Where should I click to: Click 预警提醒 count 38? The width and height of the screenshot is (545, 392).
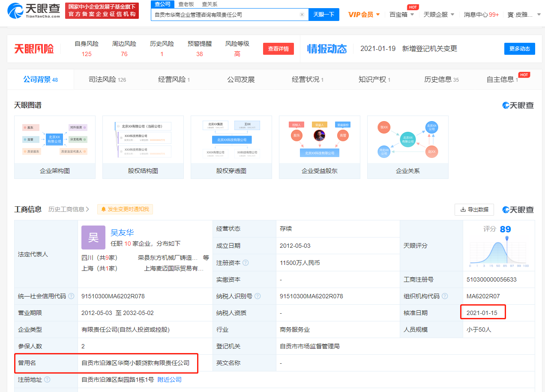point(200,54)
